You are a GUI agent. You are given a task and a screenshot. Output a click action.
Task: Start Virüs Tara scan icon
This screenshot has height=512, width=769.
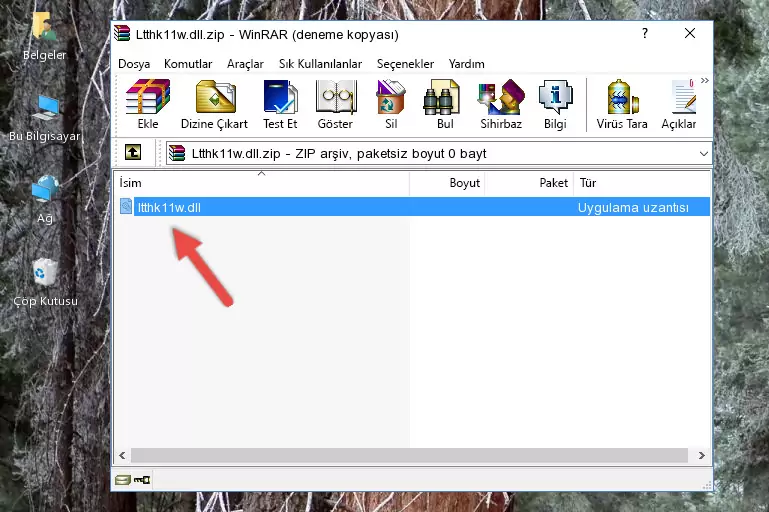tap(622, 104)
